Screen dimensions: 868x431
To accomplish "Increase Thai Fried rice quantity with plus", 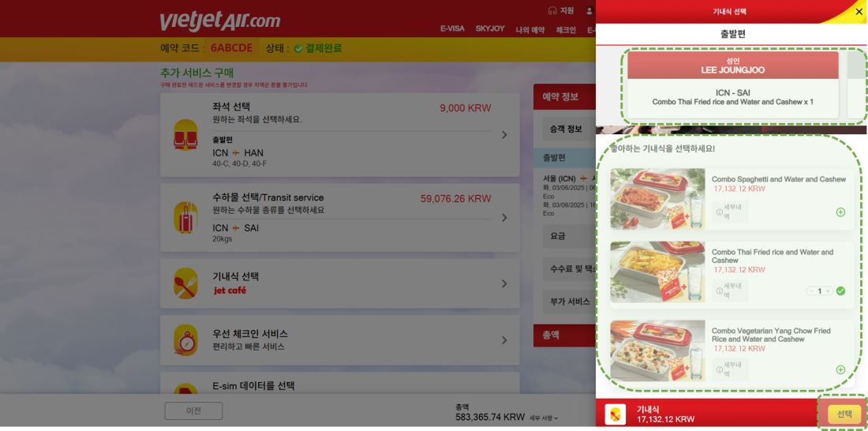I will pos(828,290).
